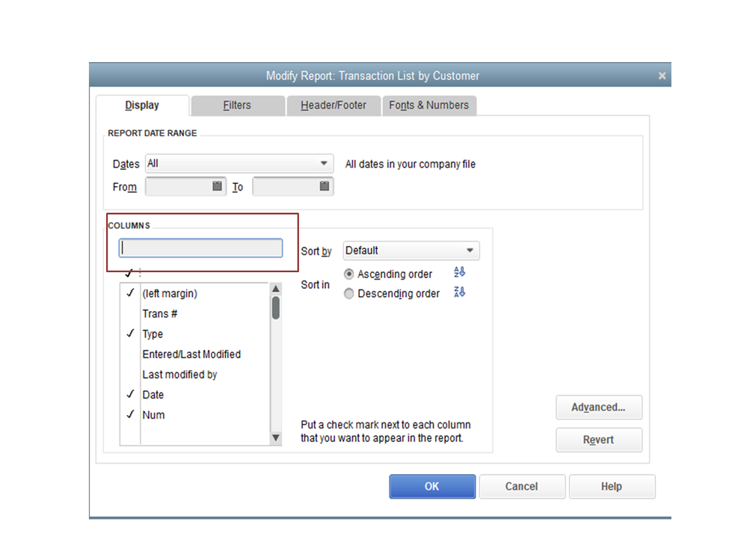Switch to the Display tab
The width and height of the screenshot is (747, 560).
click(x=142, y=105)
